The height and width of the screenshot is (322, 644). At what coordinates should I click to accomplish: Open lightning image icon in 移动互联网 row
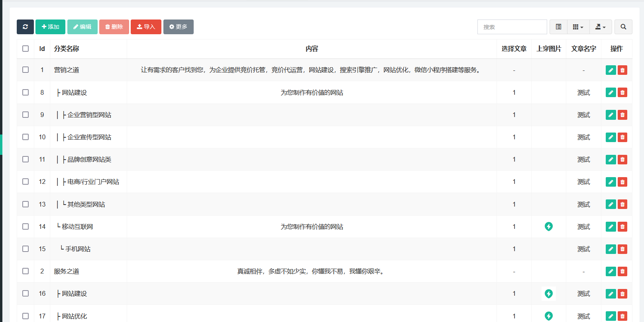(x=549, y=226)
